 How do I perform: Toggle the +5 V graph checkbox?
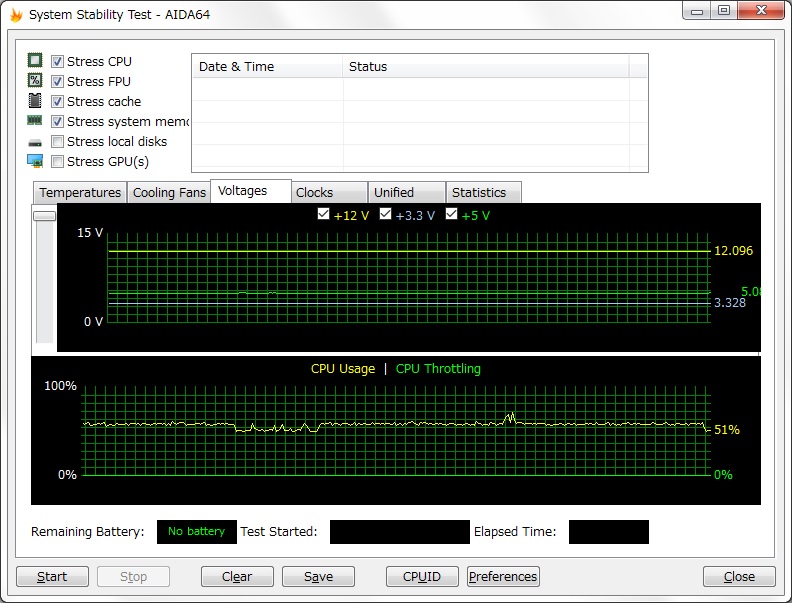[452, 214]
